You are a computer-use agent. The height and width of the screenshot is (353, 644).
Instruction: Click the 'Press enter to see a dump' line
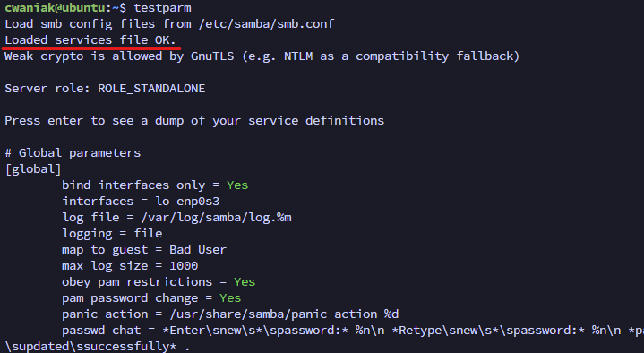[194, 120]
